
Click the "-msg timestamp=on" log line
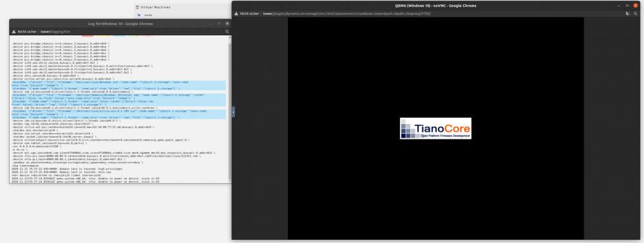pyautogui.click(x=25, y=166)
